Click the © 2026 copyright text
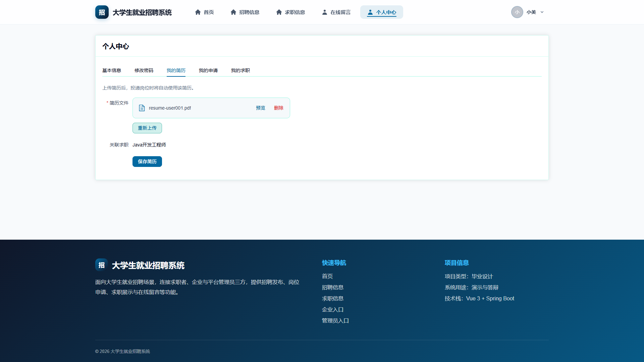644x362 pixels. 122,351
